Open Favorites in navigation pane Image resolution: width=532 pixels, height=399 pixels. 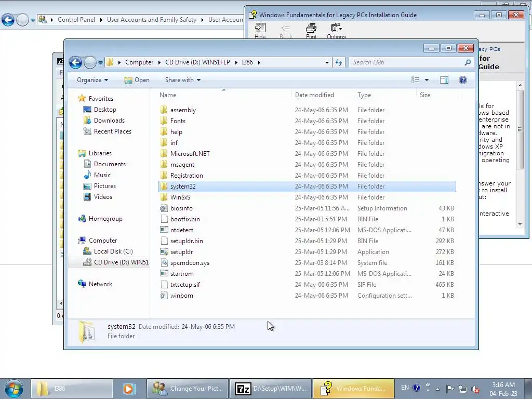[101, 99]
